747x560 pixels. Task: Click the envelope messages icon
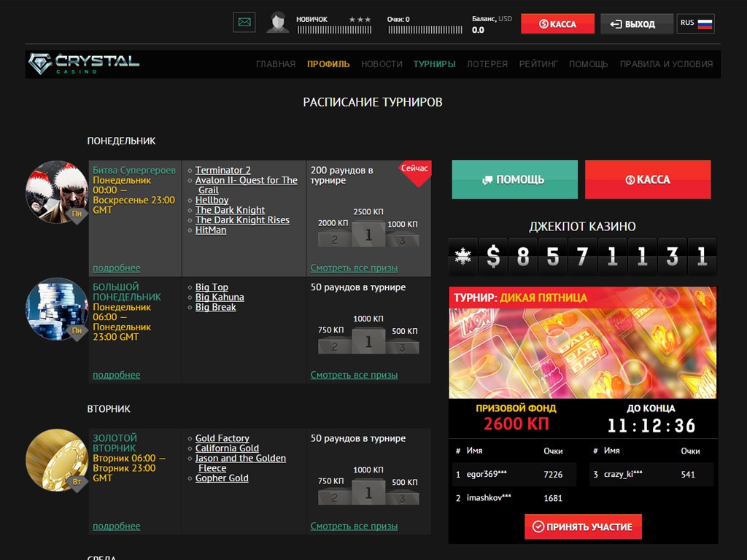pyautogui.click(x=244, y=23)
